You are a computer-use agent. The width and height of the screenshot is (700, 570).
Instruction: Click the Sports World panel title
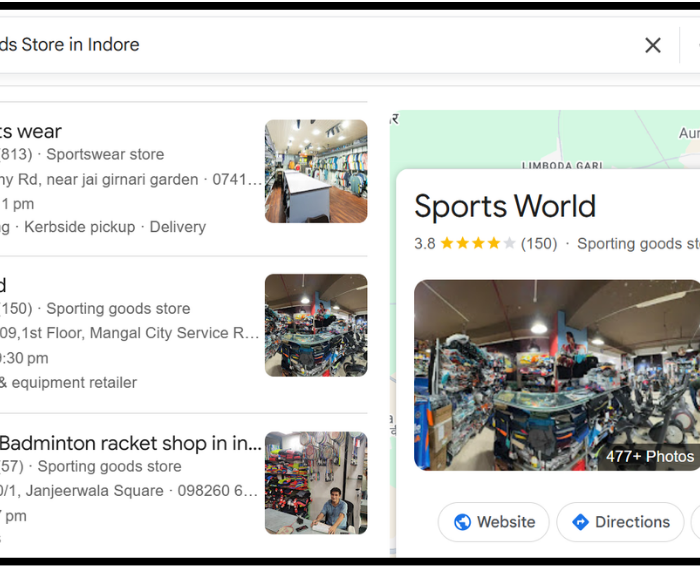[505, 206]
